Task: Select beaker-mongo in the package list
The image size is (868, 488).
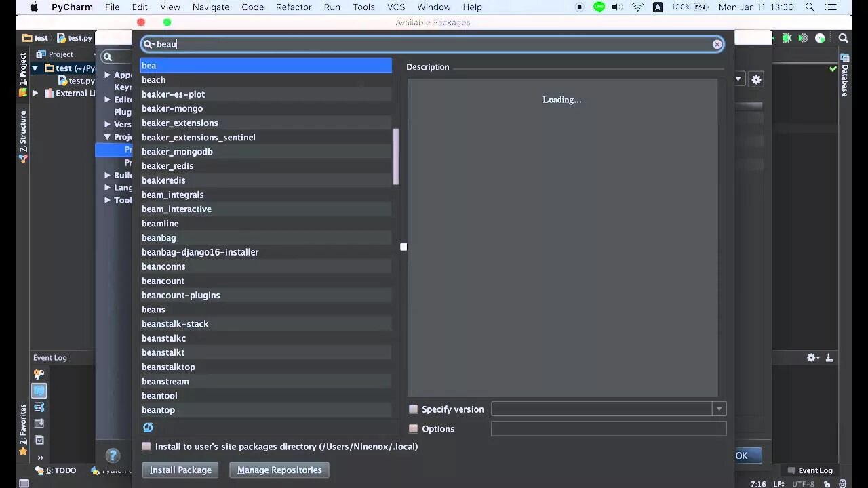Action: click(x=266, y=108)
